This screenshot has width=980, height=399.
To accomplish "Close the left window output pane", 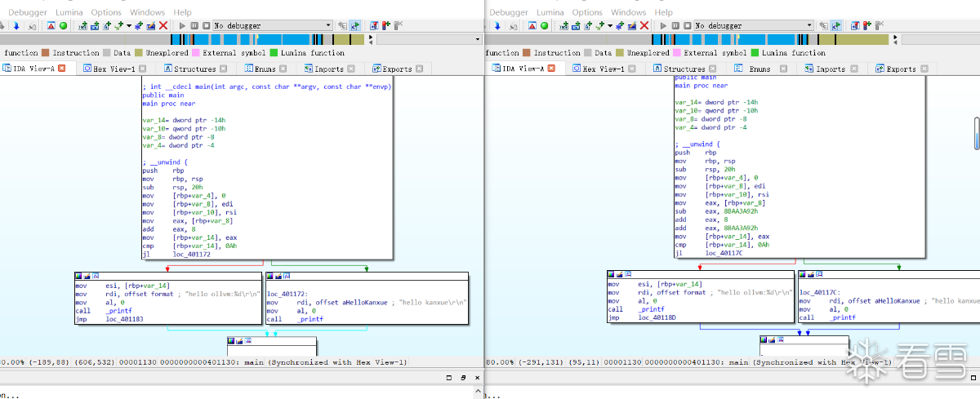I will pyautogui.click(x=477, y=378).
